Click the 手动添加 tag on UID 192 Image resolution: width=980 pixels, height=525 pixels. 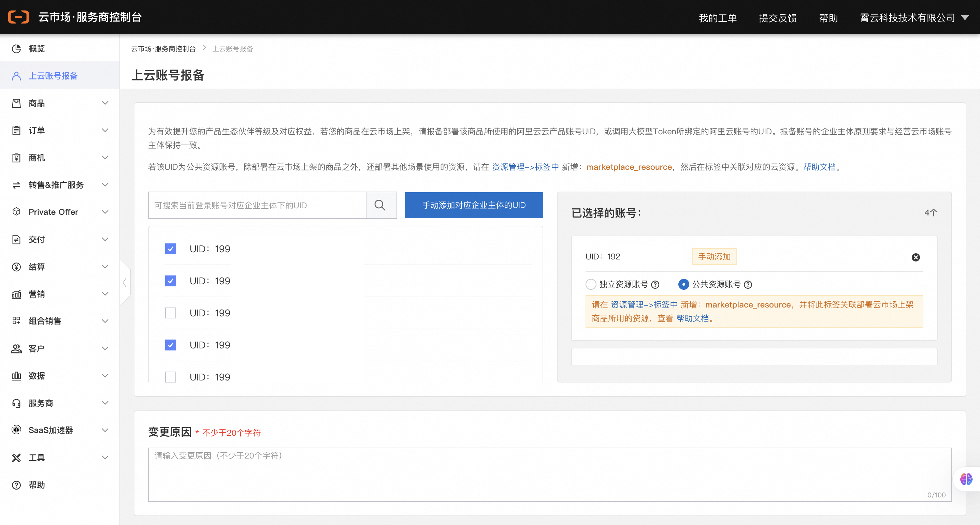point(714,257)
